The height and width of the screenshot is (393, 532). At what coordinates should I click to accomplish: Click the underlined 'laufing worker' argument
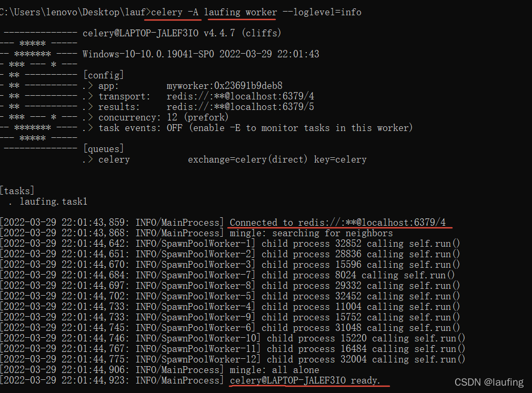[x=240, y=12]
